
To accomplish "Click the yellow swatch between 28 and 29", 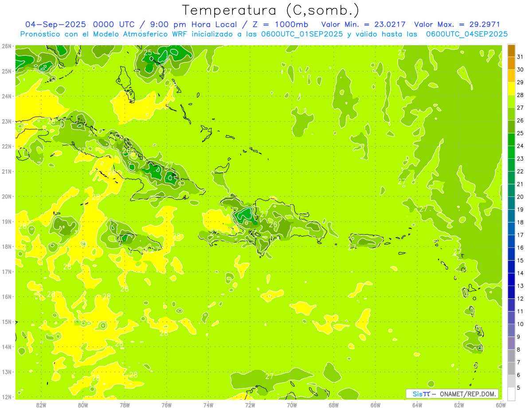I will [x=511, y=89].
